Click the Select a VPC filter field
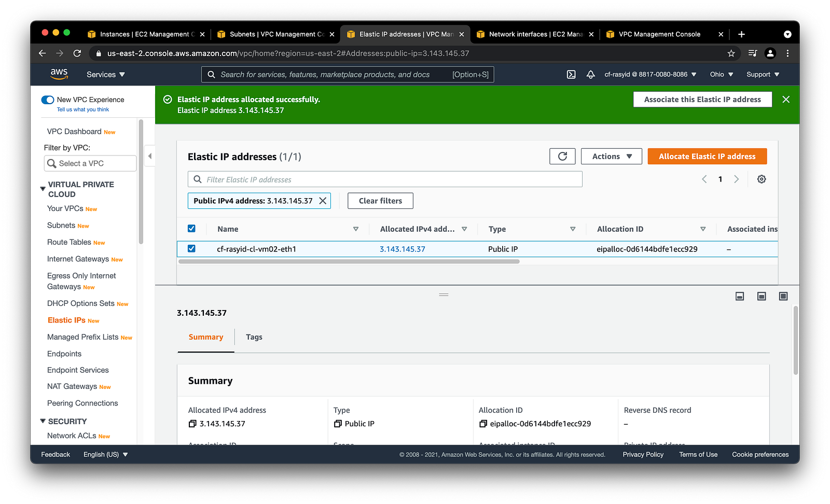The height and width of the screenshot is (504, 830). coord(90,163)
